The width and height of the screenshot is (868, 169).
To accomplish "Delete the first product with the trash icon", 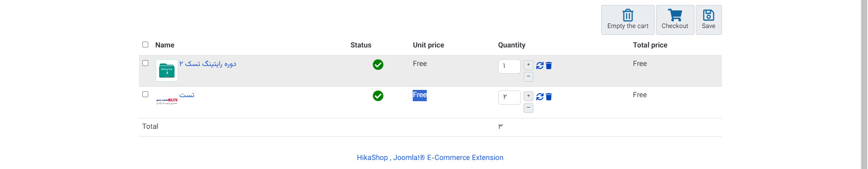I will 548,66.
